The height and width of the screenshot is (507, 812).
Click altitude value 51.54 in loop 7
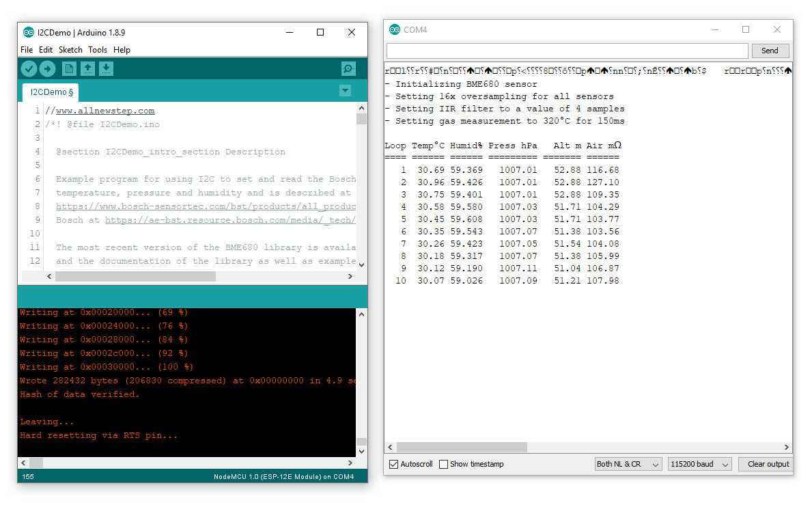pos(568,243)
